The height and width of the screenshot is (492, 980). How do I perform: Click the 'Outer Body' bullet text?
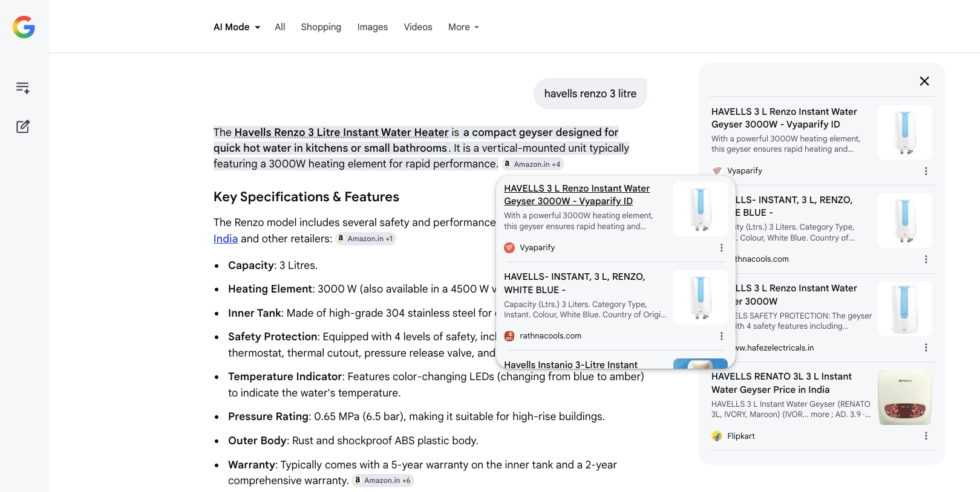[353, 441]
